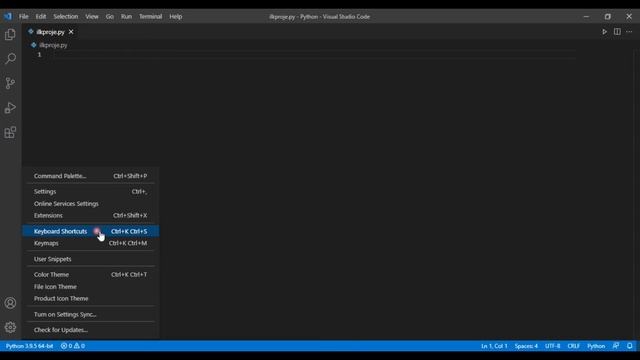Click CRLF line ending selector
The width and height of the screenshot is (640, 360).
(573, 346)
